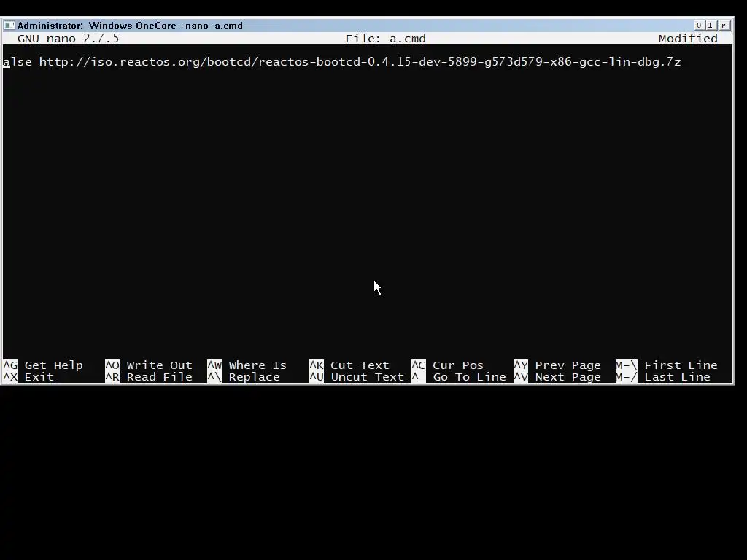Click the 'Cut Text' label

point(360,365)
